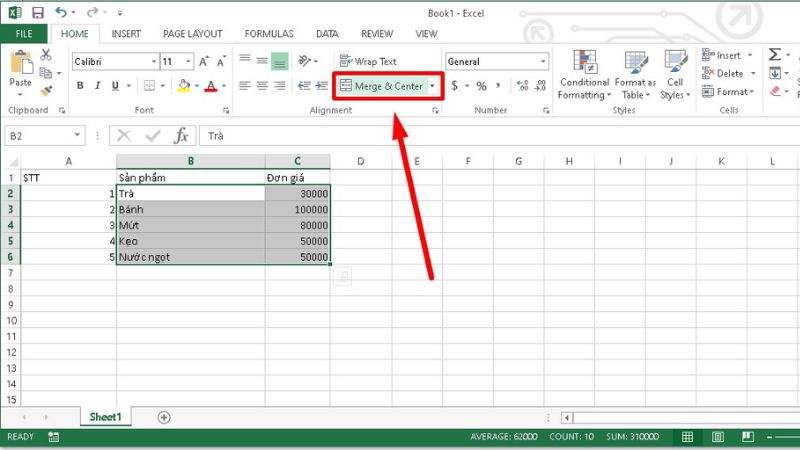
Task: Open Conditional Formatting menu
Action: click(585, 74)
